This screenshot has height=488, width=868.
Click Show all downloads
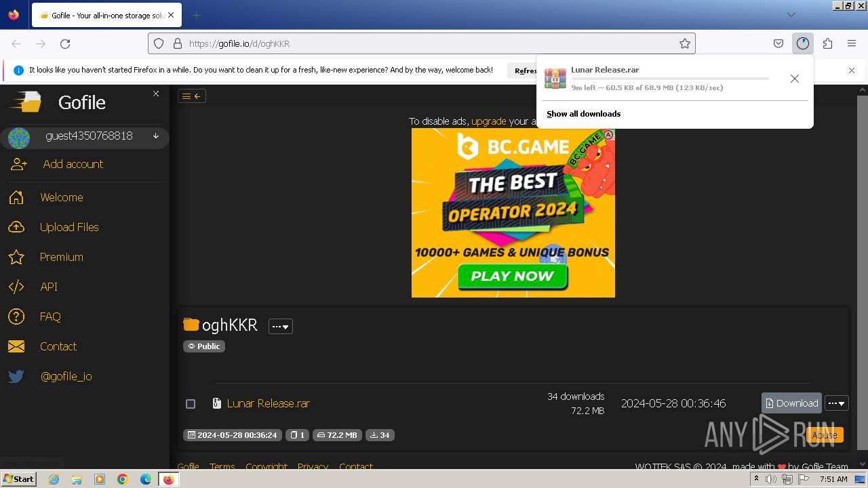[x=584, y=114]
